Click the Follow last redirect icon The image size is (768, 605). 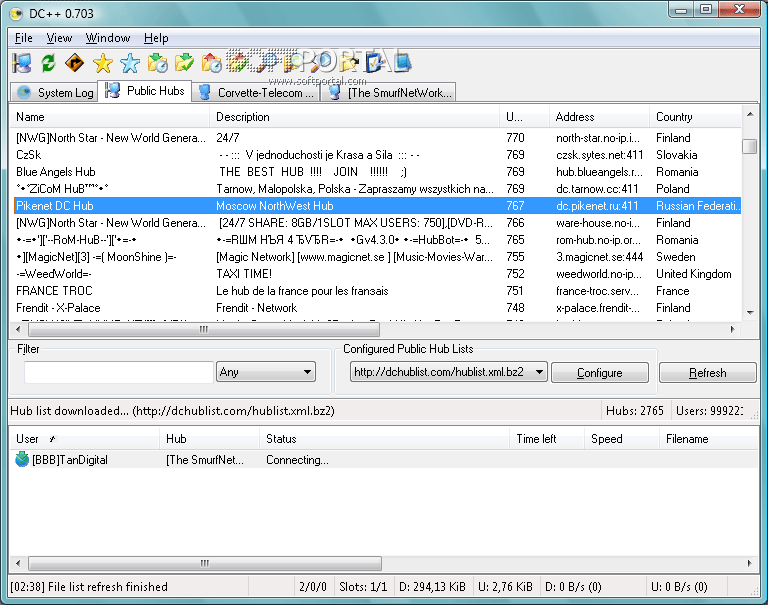(x=74, y=63)
